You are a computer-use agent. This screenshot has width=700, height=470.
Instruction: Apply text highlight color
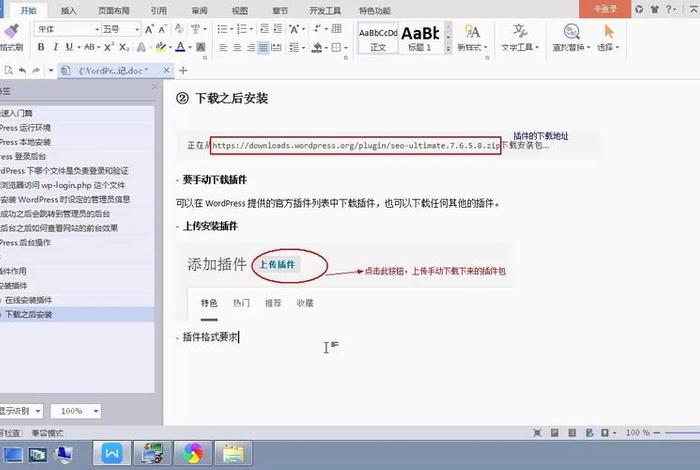pos(160,47)
